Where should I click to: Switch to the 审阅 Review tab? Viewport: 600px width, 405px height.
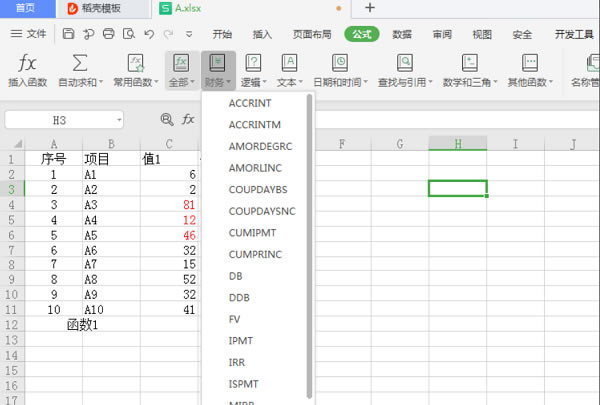pos(442,34)
